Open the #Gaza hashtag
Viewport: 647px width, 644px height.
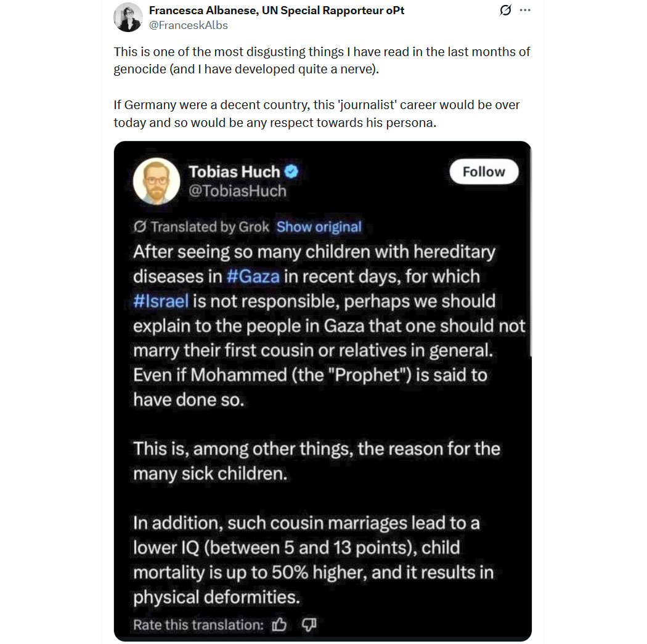[253, 277]
